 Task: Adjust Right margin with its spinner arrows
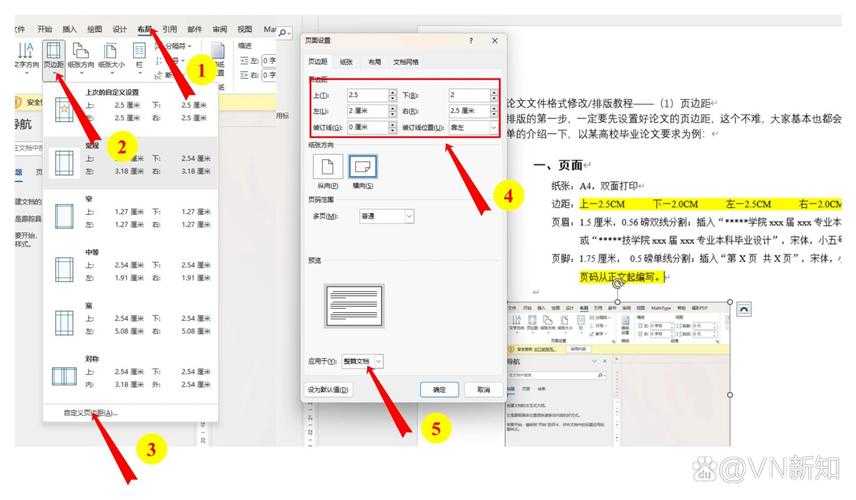494,111
